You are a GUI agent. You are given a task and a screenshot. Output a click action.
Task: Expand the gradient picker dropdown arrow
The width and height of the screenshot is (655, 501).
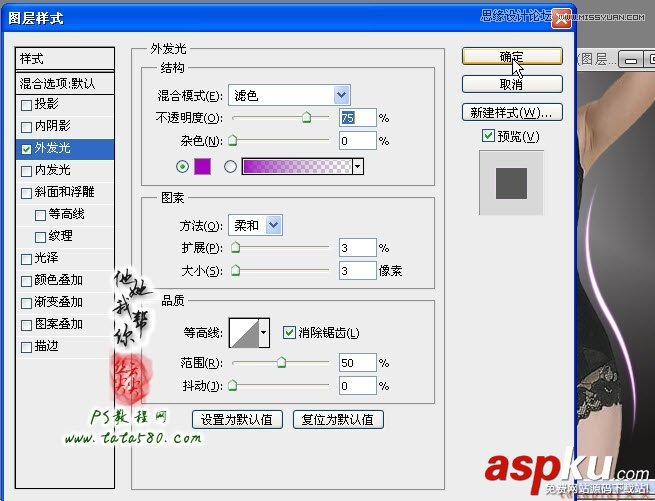tap(358, 166)
